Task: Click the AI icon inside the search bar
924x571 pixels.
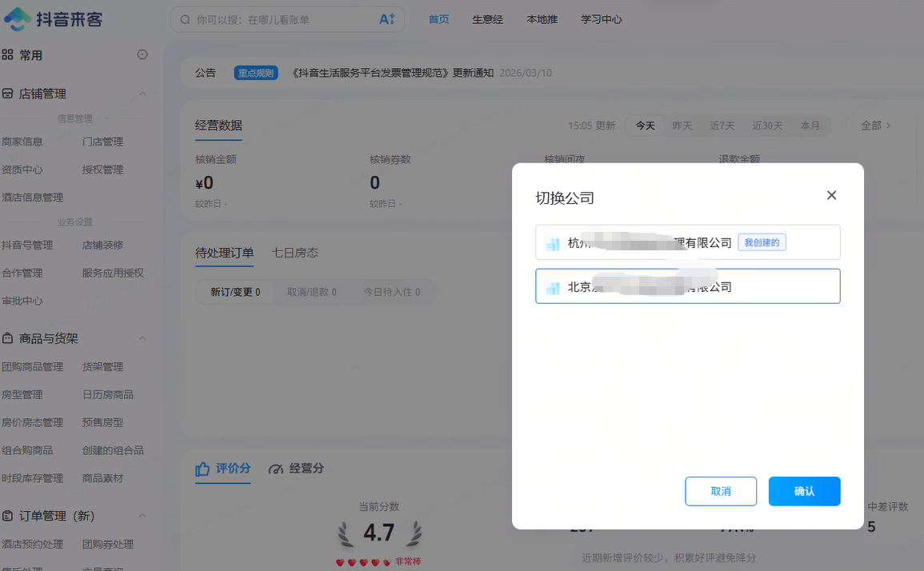Action: (385, 18)
